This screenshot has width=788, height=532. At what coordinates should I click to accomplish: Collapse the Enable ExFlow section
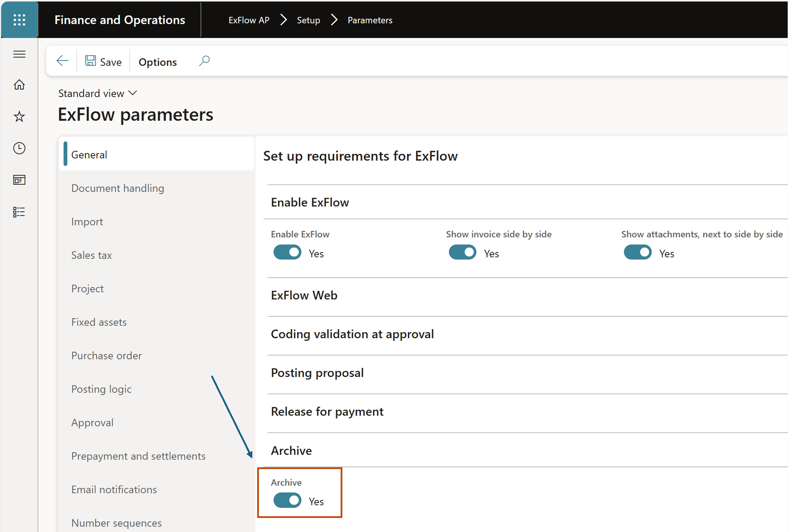click(525, 202)
